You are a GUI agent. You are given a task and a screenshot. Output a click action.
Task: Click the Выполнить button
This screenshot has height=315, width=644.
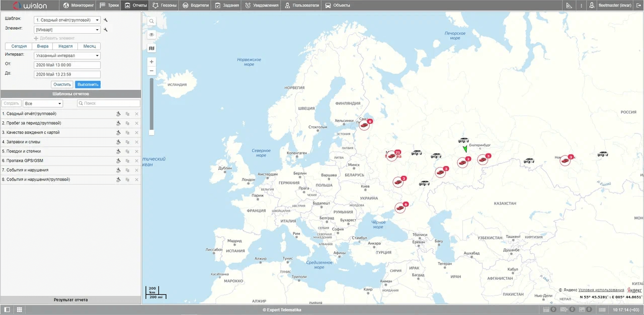pyautogui.click(x=88, y=85)
